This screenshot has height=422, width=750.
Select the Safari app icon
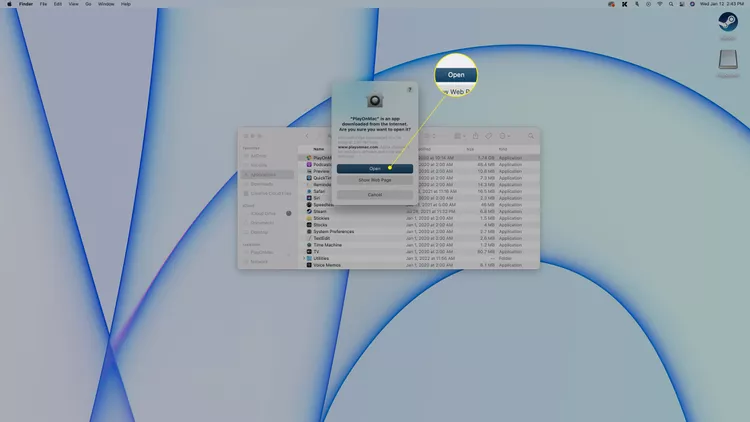coord(309,191)
